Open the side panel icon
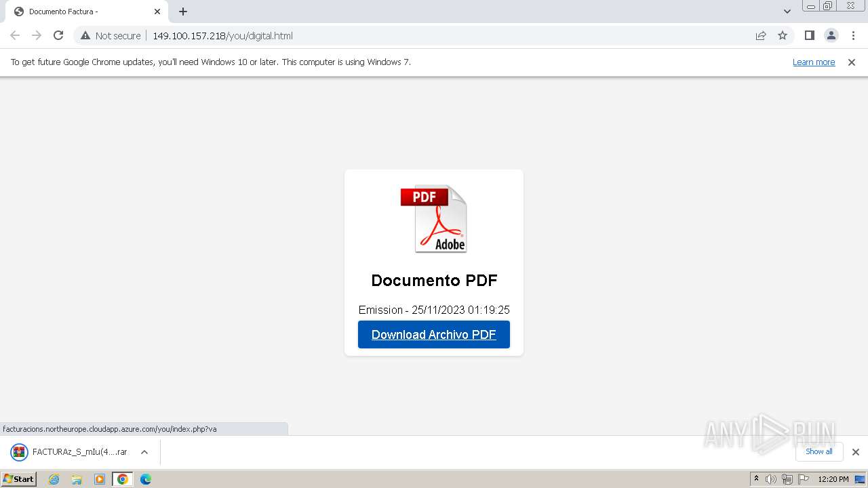 [x=809, y=35]
